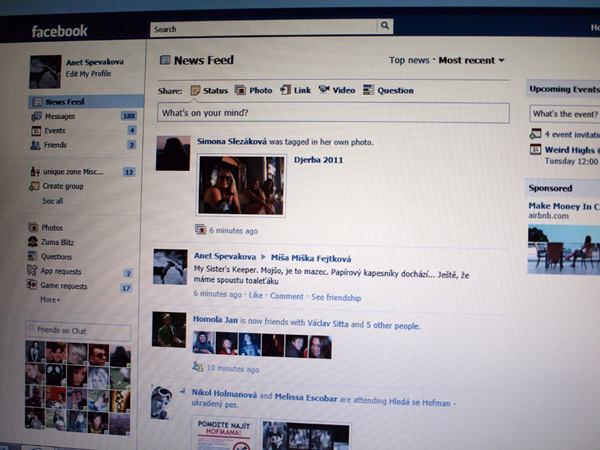Open Homola Jan profile link

215,319
